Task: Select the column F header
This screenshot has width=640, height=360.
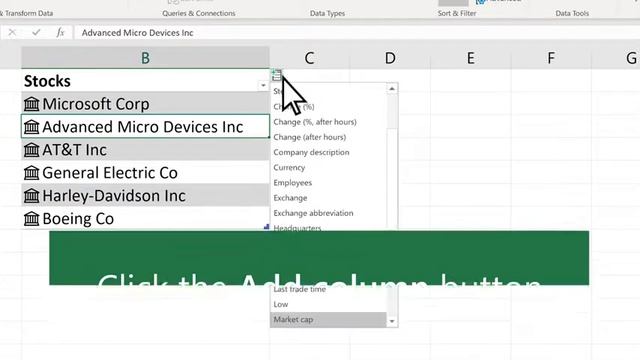Action: [551, 58]
